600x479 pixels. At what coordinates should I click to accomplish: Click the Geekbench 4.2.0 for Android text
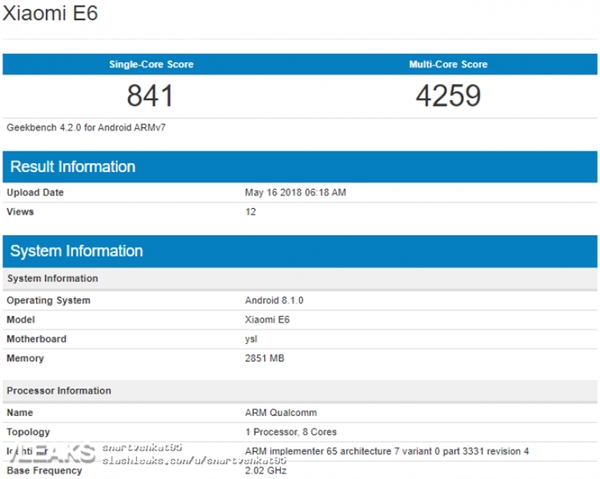click(74, 128)
